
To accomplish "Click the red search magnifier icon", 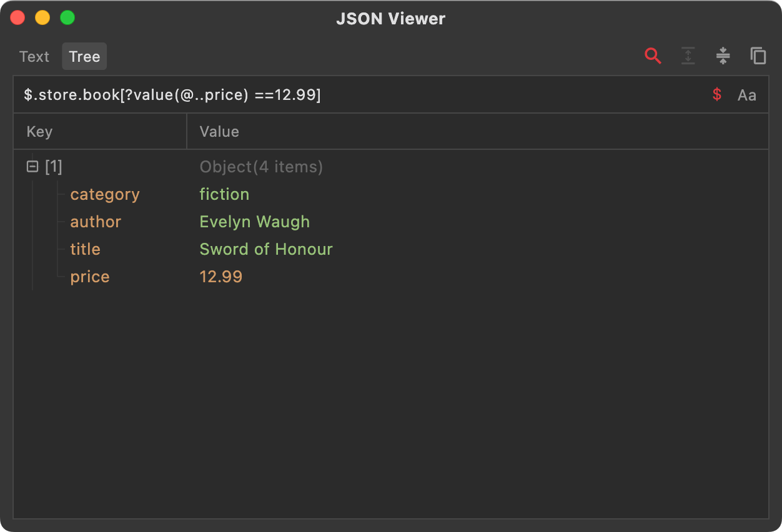I will point(653,56).
